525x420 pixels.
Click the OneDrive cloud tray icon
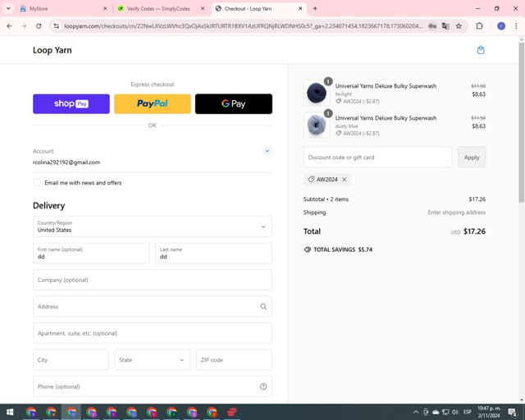(436, 412)
